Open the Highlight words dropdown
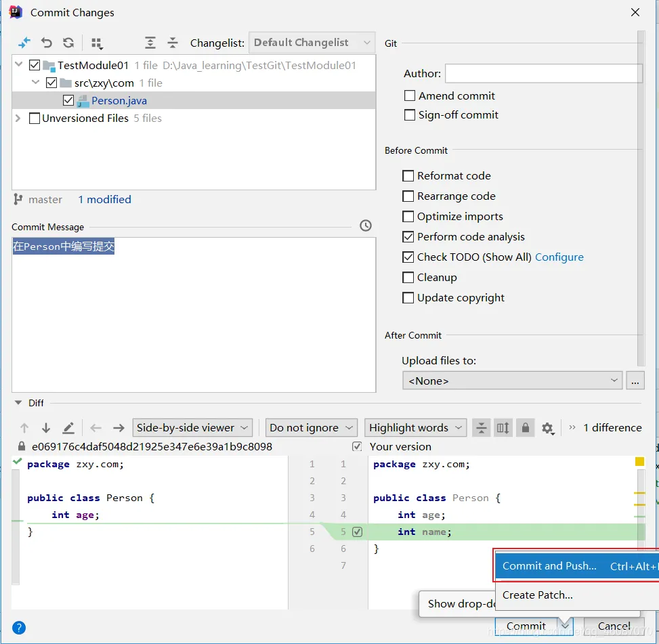The width and height of the screenshot is (659, 644). (415, 428)
